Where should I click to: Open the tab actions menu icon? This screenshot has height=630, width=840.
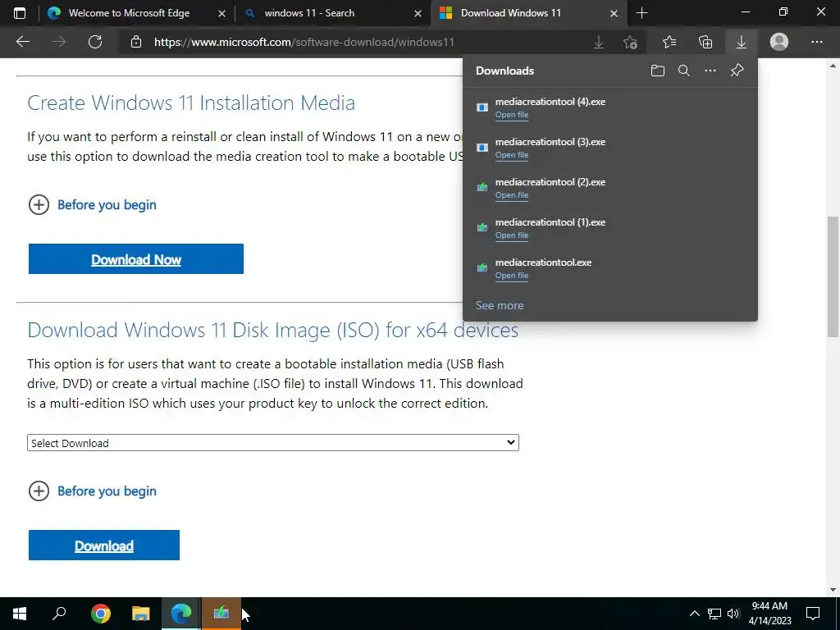coord(20,13)
